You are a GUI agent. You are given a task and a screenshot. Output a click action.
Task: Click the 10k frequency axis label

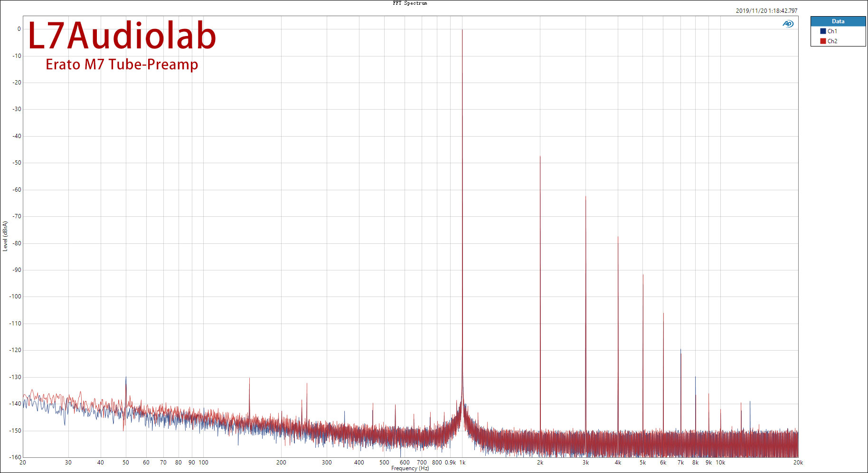720,463
